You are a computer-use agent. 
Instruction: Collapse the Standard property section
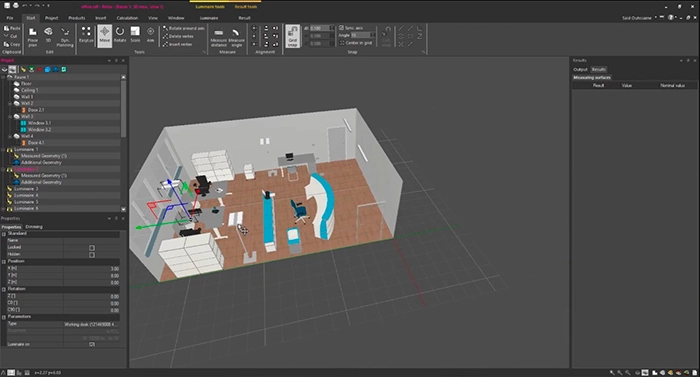coord(4,234)
